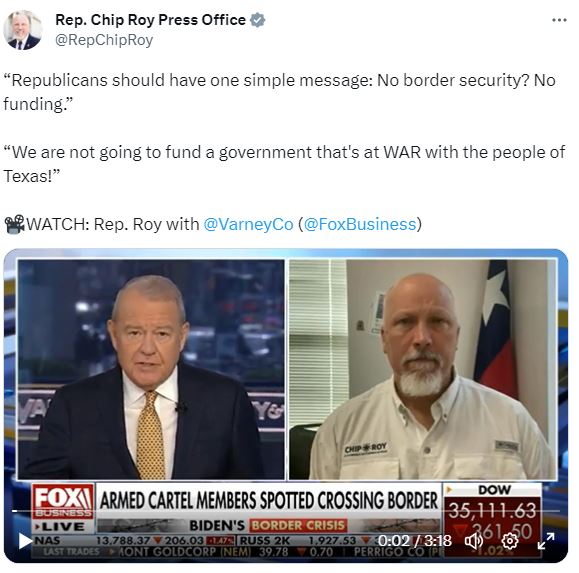Open the tweet's more options menu
Viewport: 579px width, 573px height.
click(559, 20)
